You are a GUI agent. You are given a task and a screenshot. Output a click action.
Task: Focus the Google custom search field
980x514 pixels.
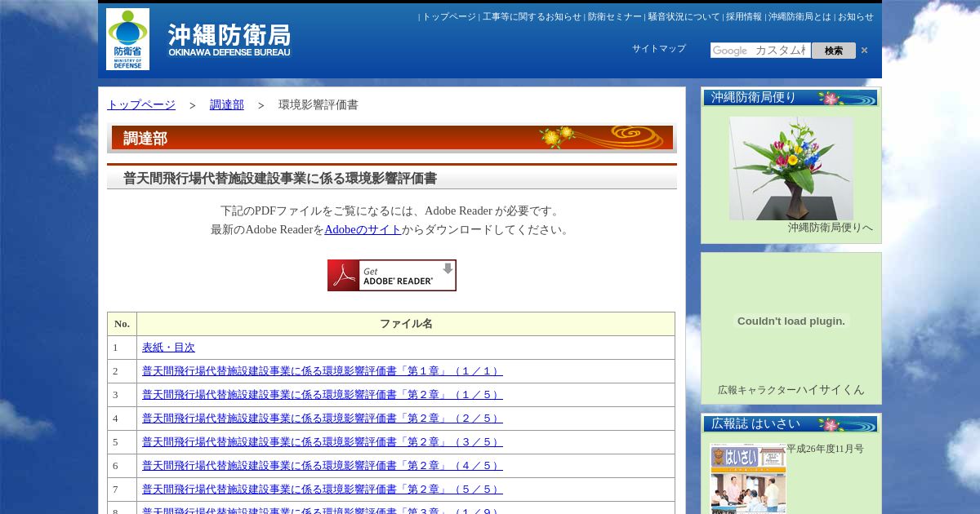[760, 51]
